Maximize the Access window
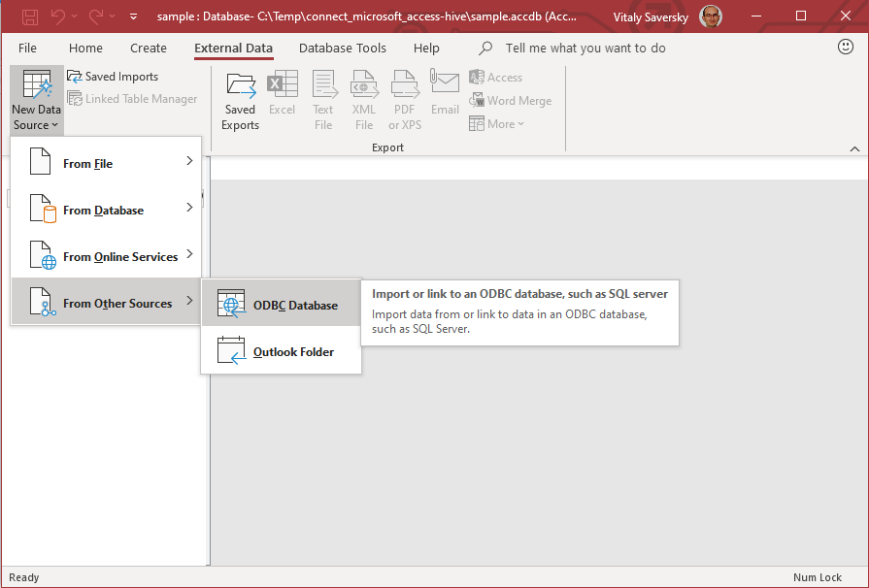 coord(801,16)
